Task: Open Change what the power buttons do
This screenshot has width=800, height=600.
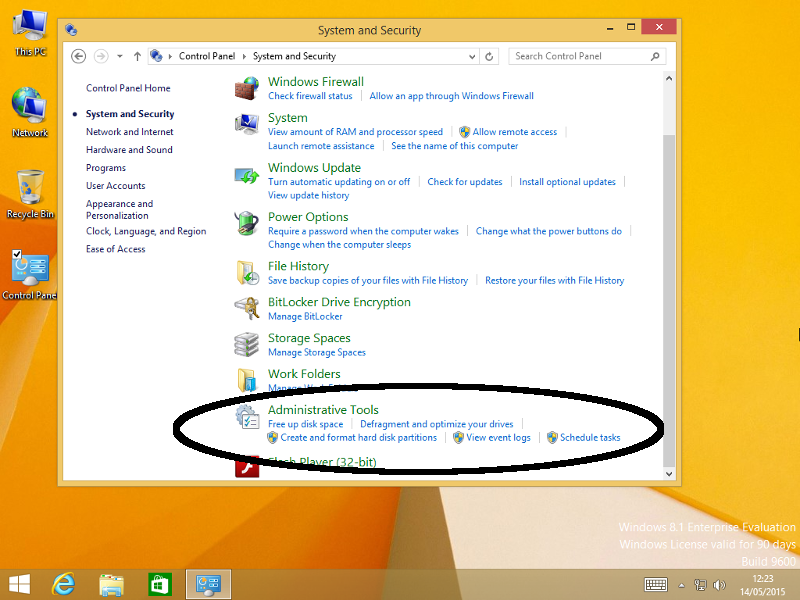Action: (x=549, y=231)
